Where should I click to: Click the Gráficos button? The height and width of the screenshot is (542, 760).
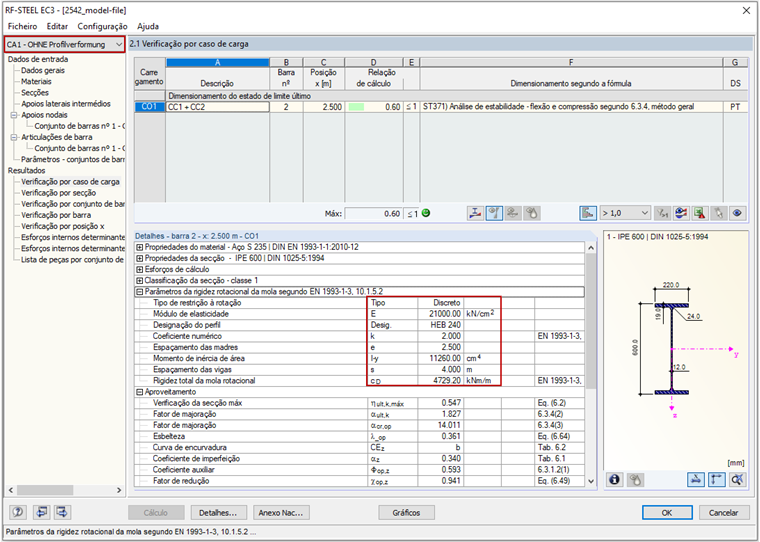(406, 512)
